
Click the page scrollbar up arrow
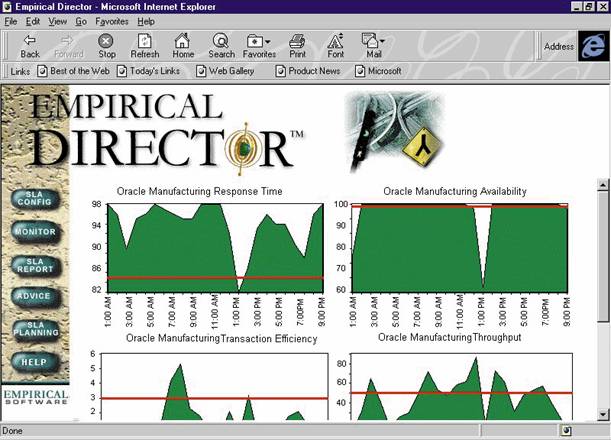click(603, 184)
